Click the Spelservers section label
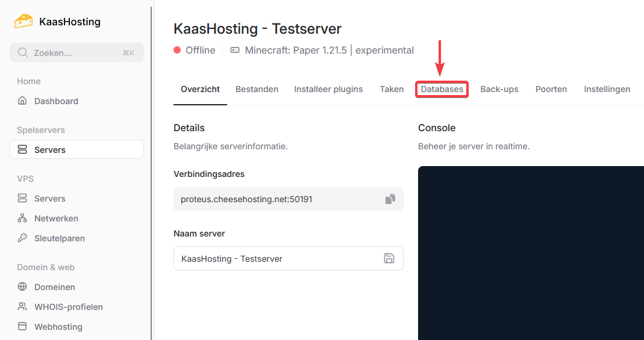 40,130
